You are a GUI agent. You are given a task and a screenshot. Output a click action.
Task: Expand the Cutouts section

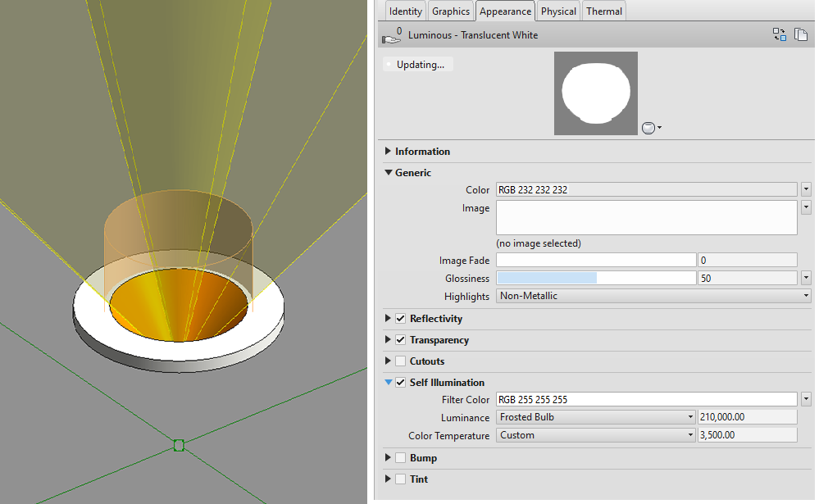(388, 361)
